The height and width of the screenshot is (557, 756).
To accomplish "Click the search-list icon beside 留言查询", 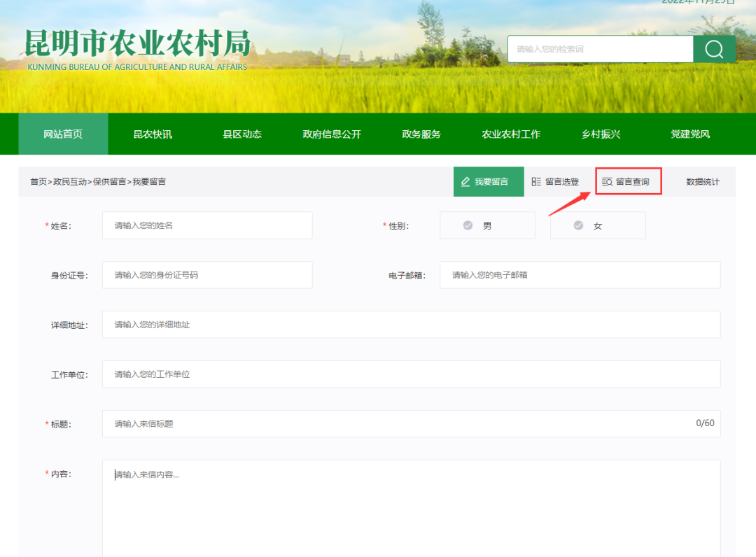I will 607,182.
